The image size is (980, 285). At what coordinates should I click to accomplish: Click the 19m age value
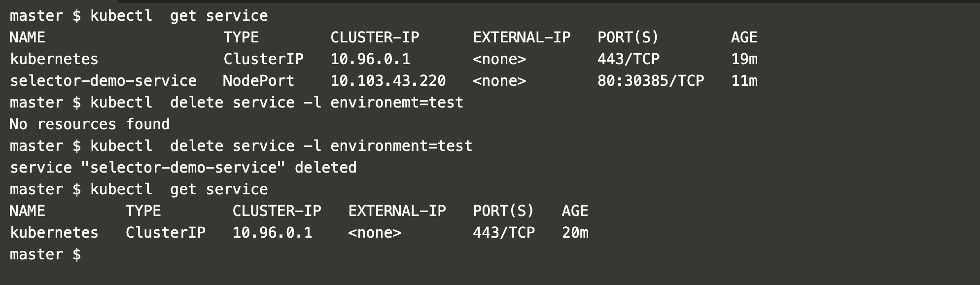[x=744, y=59]
